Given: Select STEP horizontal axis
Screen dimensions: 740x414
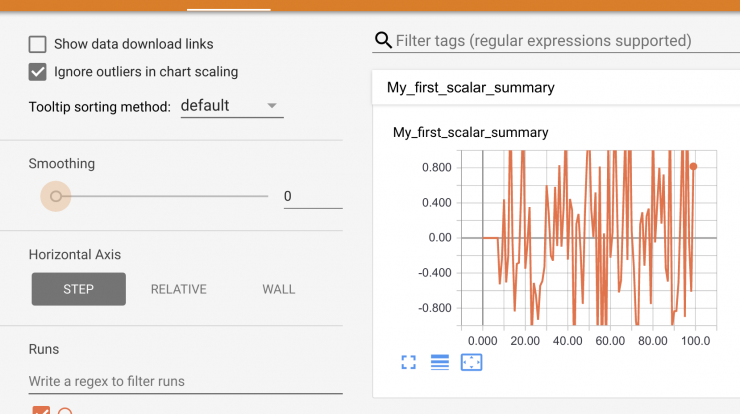Looking at the screenshot, I should [x=79, y=289].
